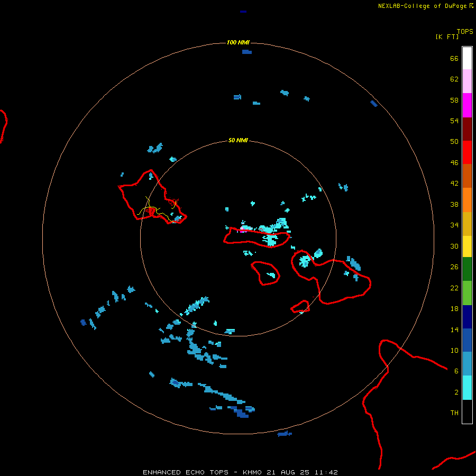476x476 pixels.
Task: Select the 66 legend value
Action: [454, 58]
